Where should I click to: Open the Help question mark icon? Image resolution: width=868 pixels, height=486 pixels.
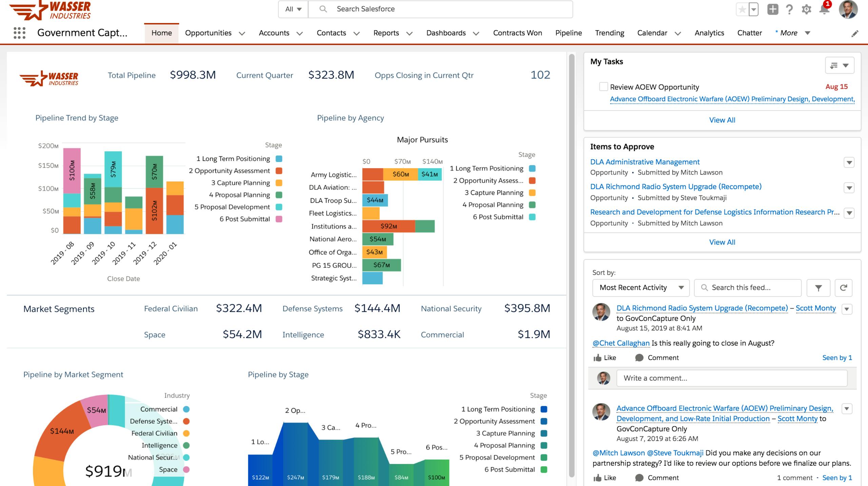pyautogui.click(x=789, y=9)
